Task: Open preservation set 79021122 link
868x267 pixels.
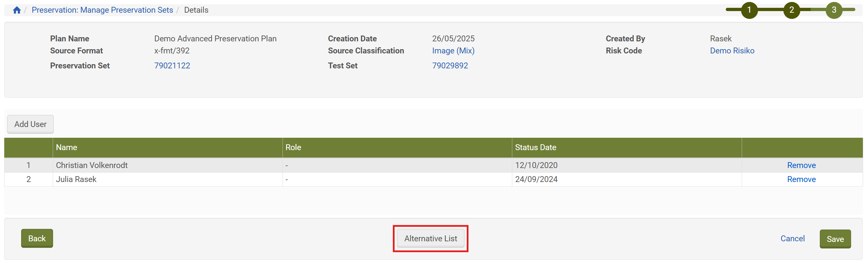Action: (x=172, y=65)
